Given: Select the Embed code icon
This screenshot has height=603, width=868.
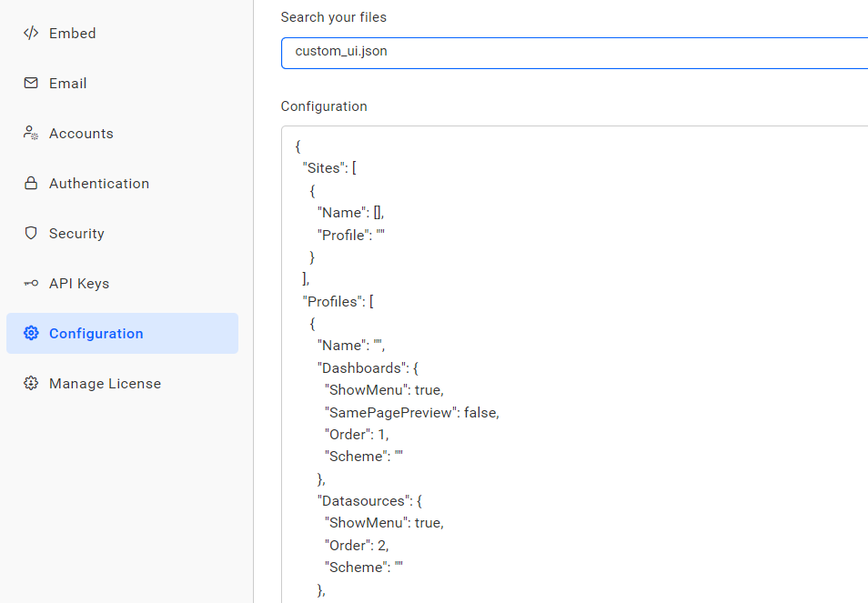Looking at the screenshot, I should [29, 33].
